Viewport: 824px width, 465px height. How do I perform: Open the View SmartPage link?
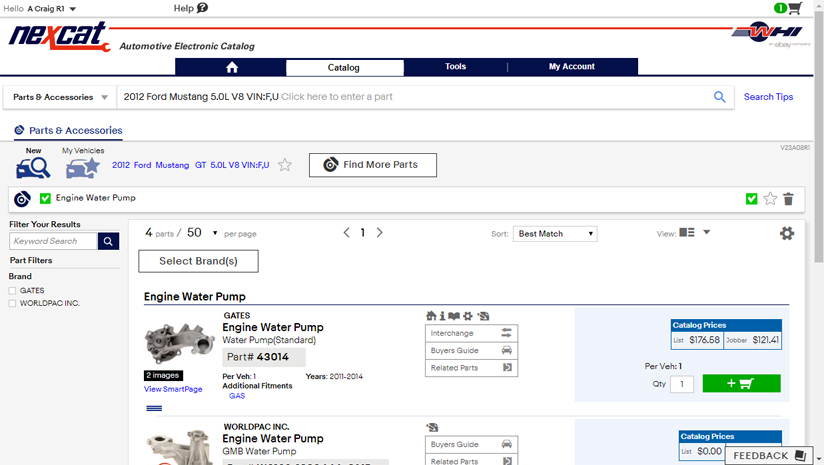click(173, 389)
